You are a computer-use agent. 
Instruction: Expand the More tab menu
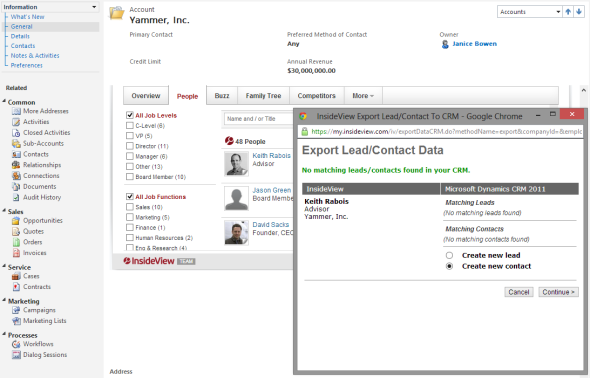tap(363, 96)
